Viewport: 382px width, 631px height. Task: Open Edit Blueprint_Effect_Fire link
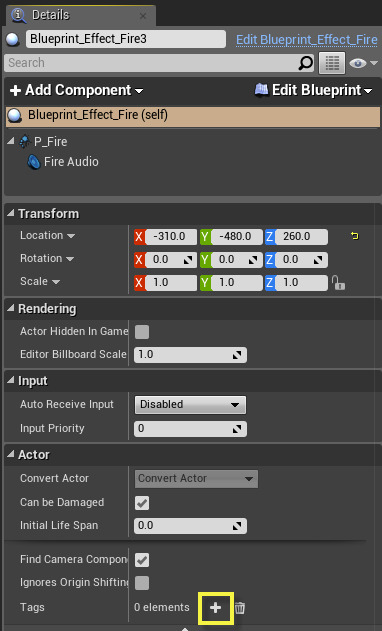(307, 39)
